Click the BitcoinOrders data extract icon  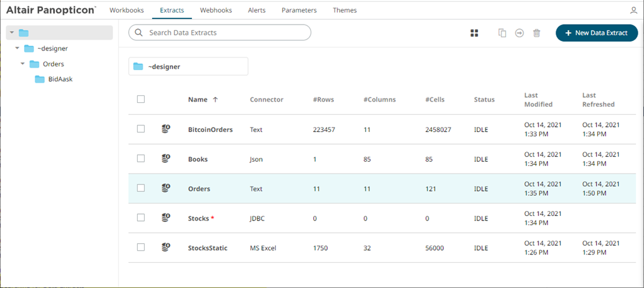click(x=165, y=129)
